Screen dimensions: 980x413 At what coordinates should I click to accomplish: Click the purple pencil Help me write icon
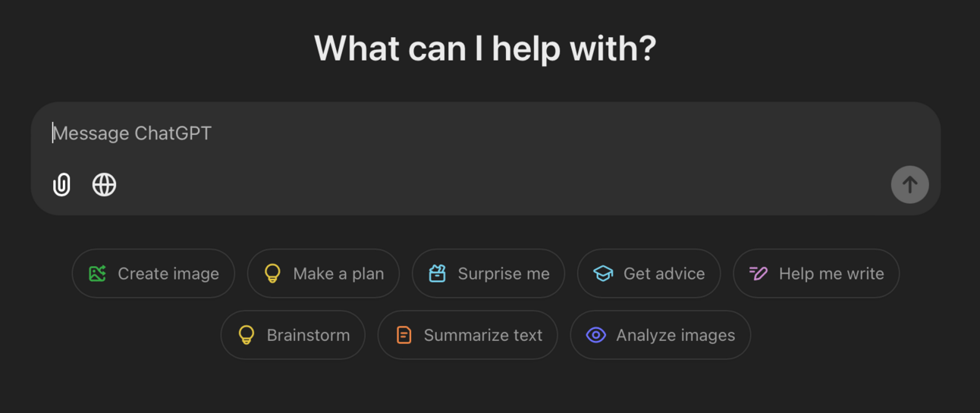758,274
